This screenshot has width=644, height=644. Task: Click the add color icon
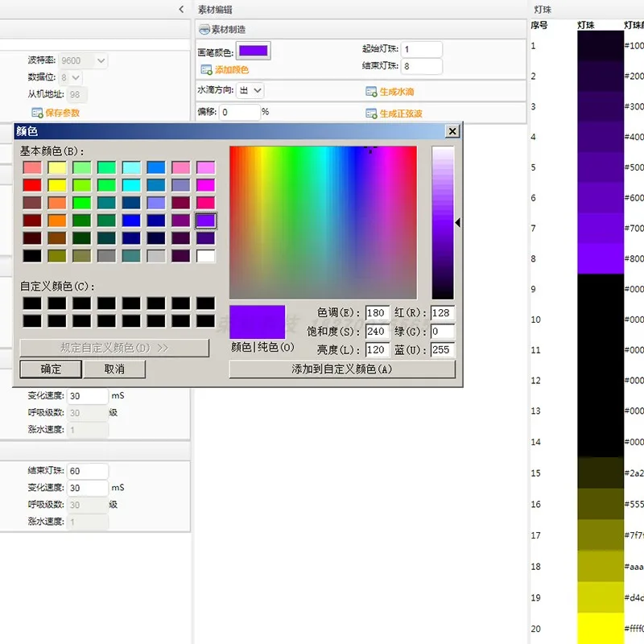click(206, 70)
